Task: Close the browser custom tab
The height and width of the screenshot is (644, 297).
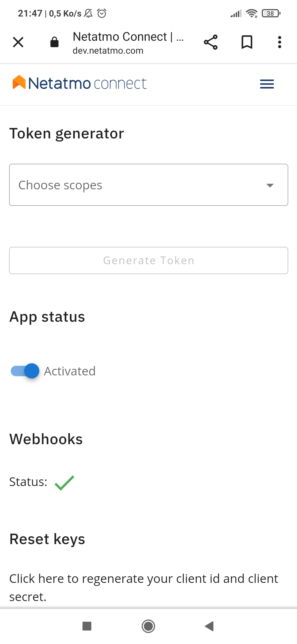Action: tap(18, 42)
